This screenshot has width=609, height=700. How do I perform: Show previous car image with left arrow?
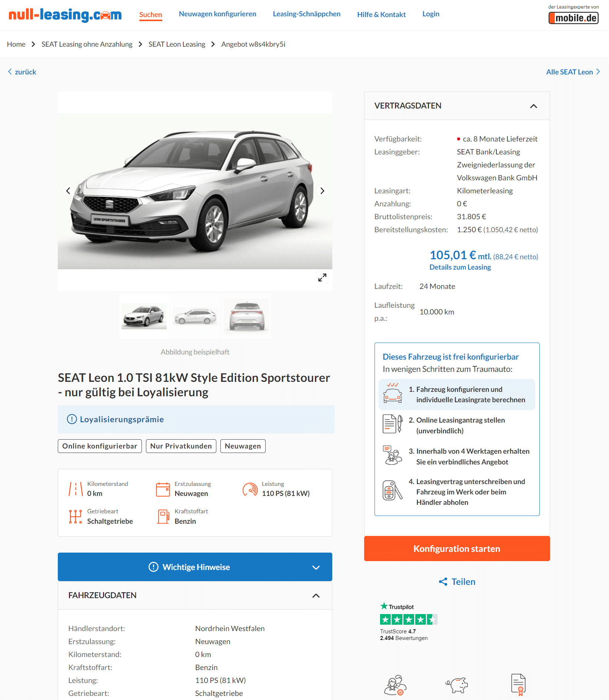68,191
